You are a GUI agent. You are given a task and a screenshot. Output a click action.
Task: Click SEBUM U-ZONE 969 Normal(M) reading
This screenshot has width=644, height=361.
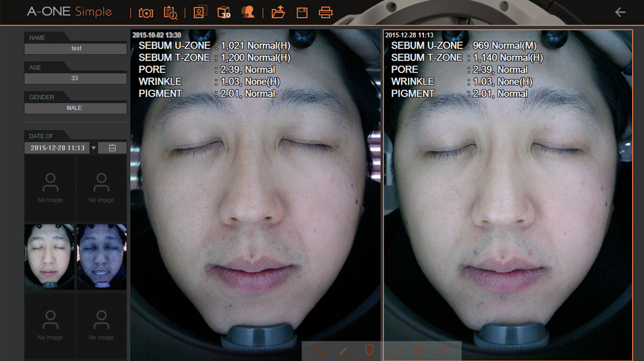(464, 45)
